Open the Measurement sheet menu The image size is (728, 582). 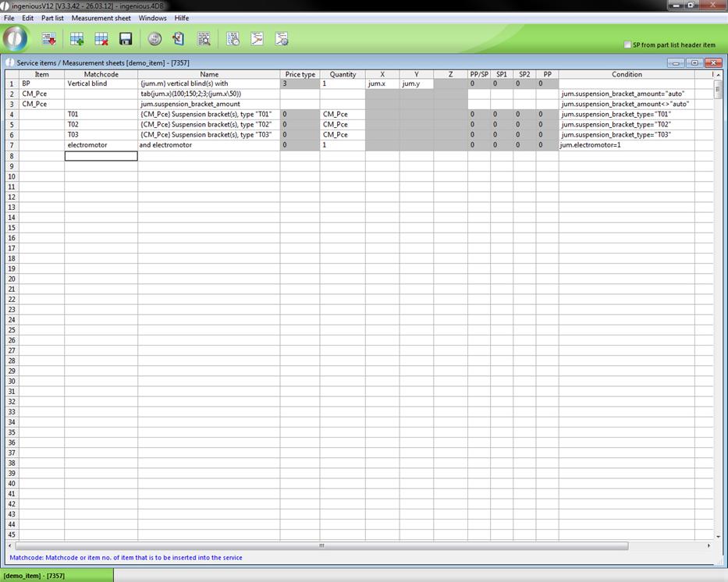tap(101, 18)
